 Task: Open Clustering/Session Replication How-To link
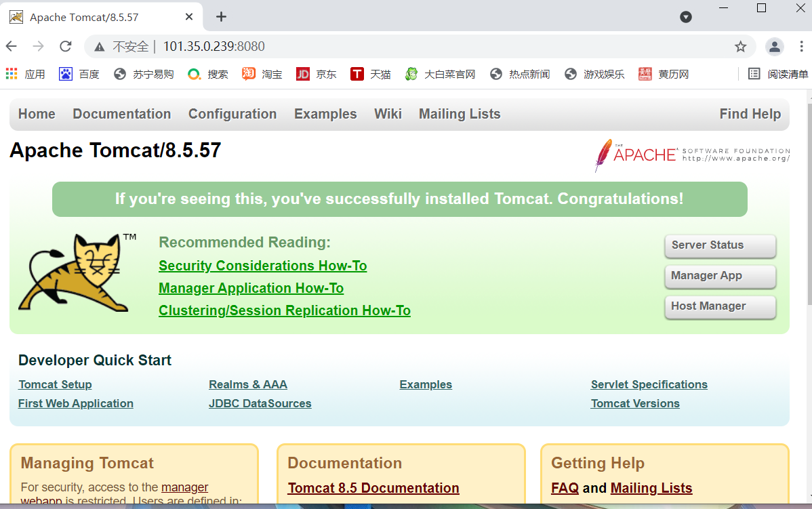click(x=284, y=310)
